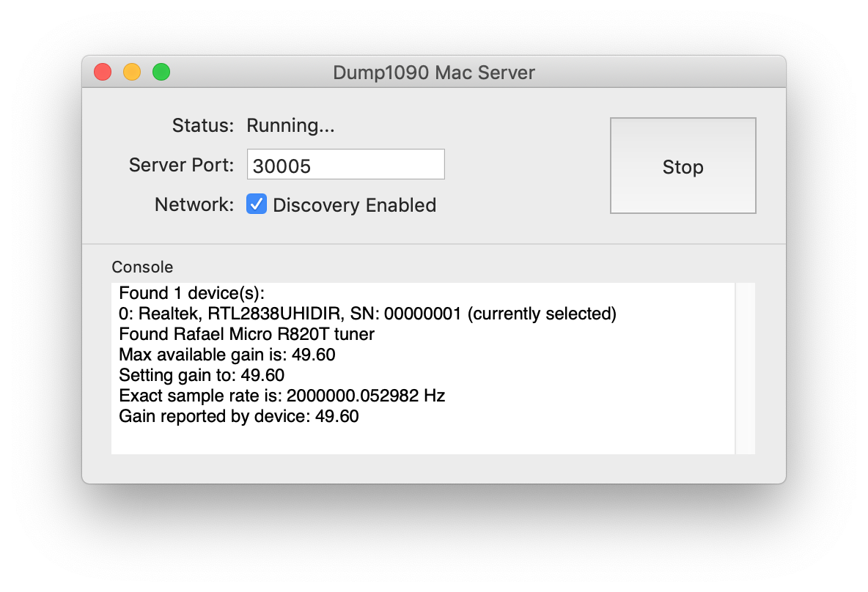Click the "Setting gain to: 49.60" line
The image size is (868, 592).
[x=202, y=376]
